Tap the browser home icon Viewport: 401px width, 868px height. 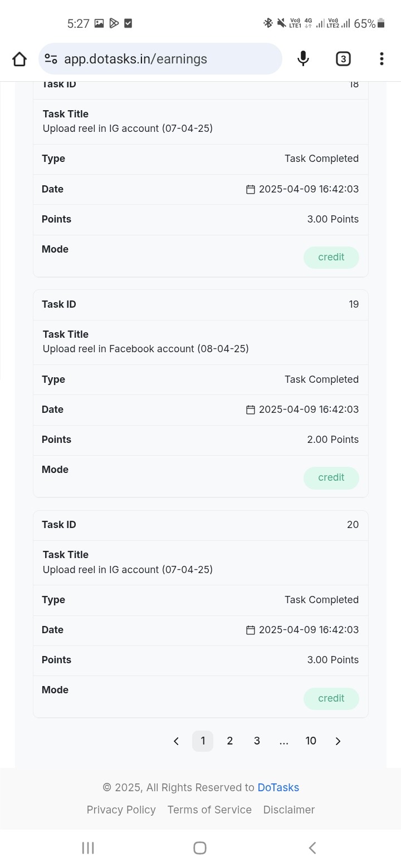pyautogui.click(x=19, y=59)
